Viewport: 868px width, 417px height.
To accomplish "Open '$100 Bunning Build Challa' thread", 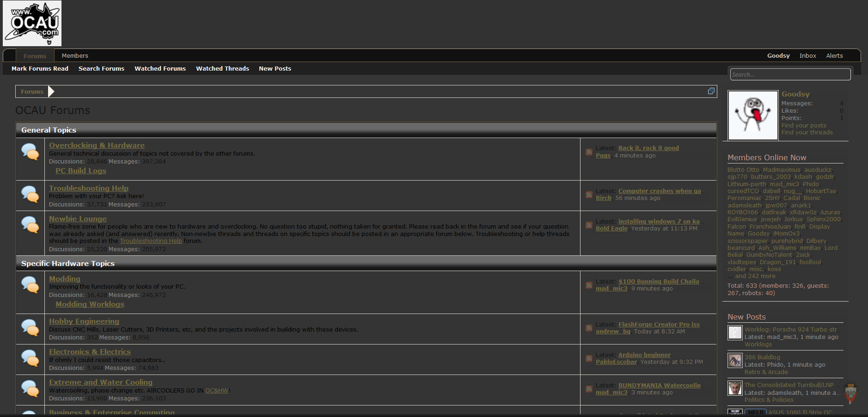I will 659,282.
